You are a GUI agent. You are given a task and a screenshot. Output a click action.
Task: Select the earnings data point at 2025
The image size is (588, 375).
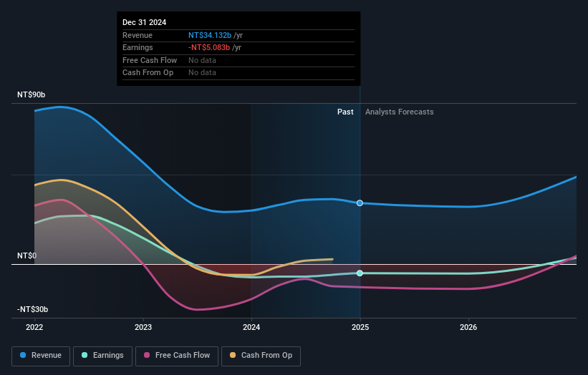[x=360, y=273]
